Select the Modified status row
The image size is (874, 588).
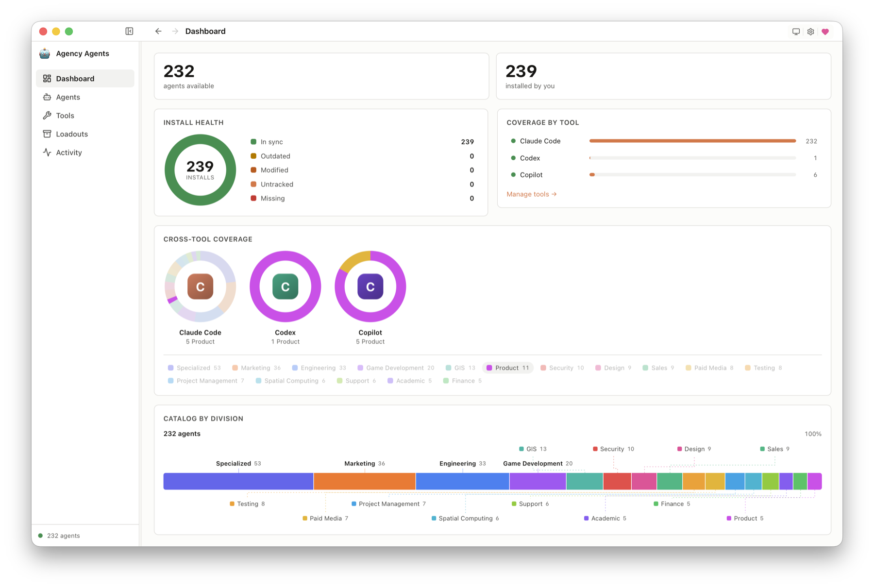coord(362,170)
